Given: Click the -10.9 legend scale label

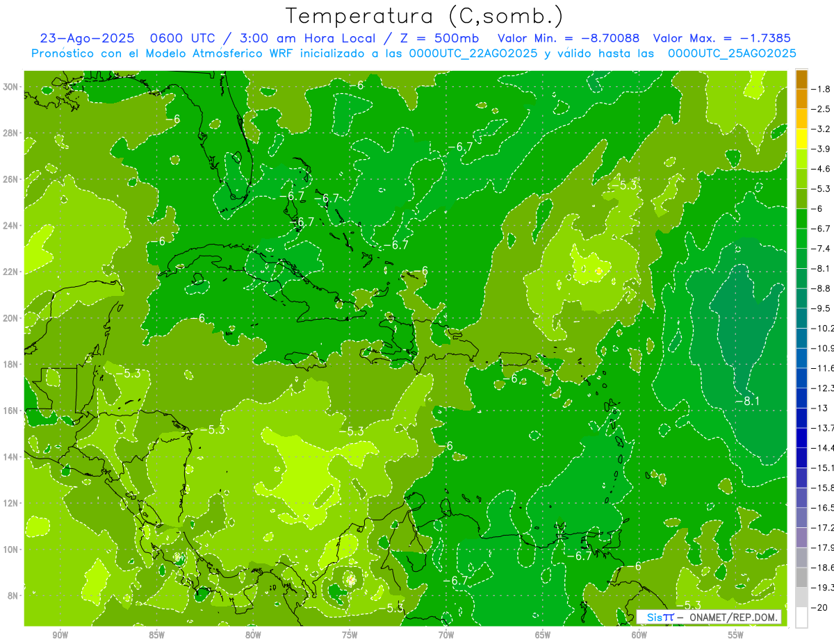Looking at the screenshot, I should 824,348.
